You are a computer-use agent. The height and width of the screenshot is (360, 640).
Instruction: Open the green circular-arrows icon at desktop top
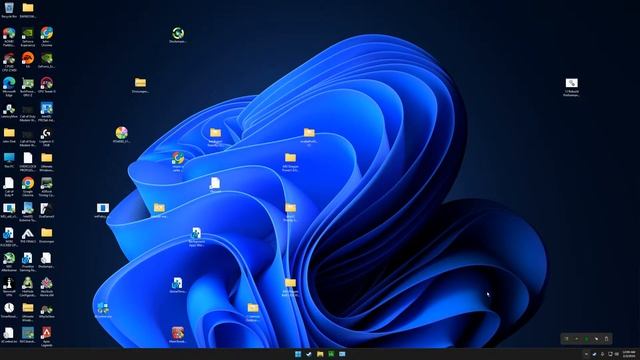pos(178,35)
